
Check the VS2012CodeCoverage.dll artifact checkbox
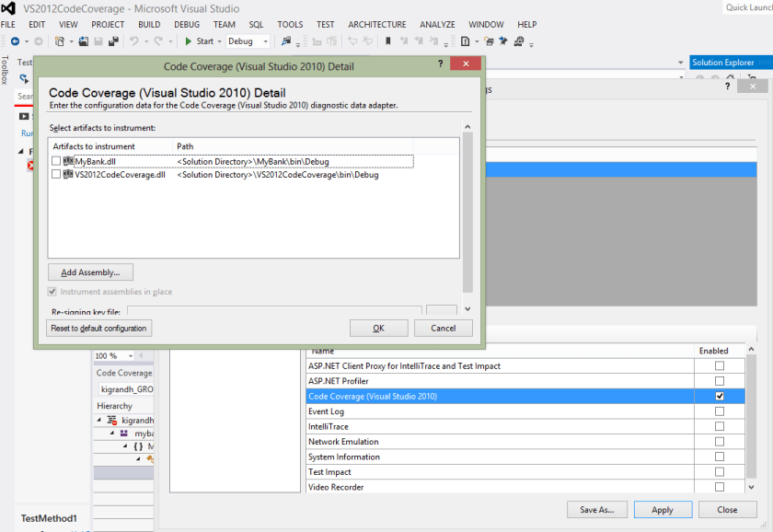(56, 174)
